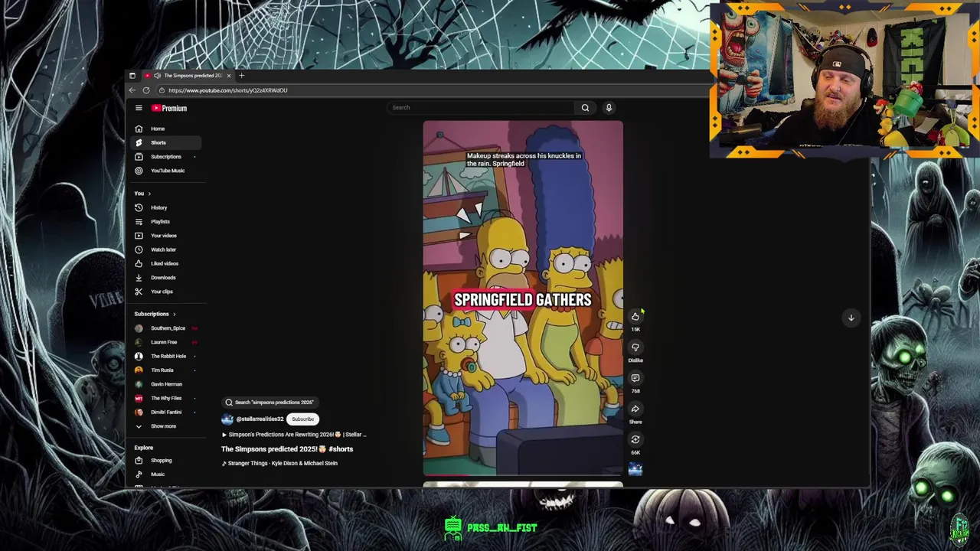980x551 pixels.
Task: Open Playlists in the sidebar
Action: pyautogui.click(x=165, y=221)
